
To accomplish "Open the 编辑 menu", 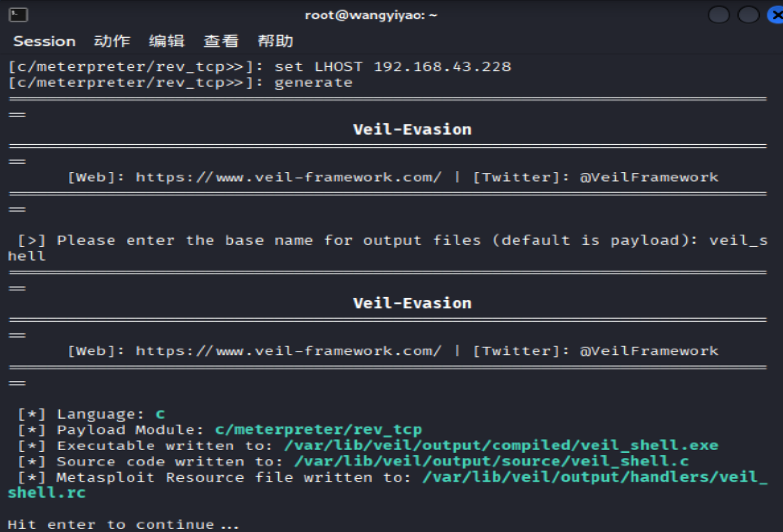I will [x=166, y=42].
